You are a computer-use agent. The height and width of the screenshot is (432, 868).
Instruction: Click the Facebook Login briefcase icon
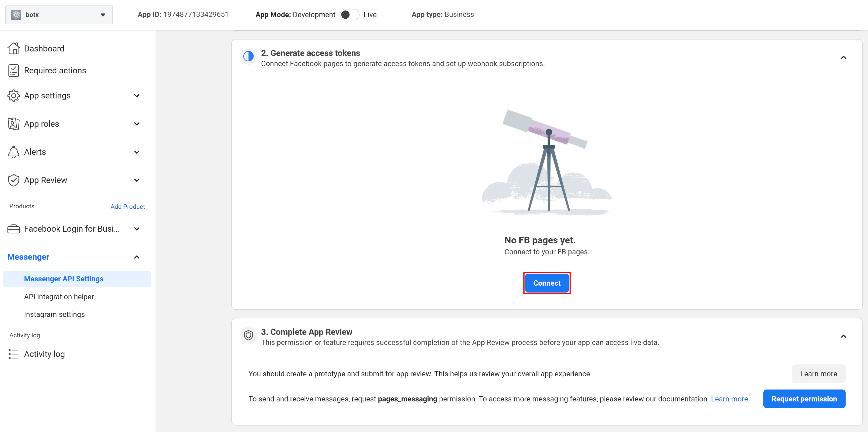point(13,229)
